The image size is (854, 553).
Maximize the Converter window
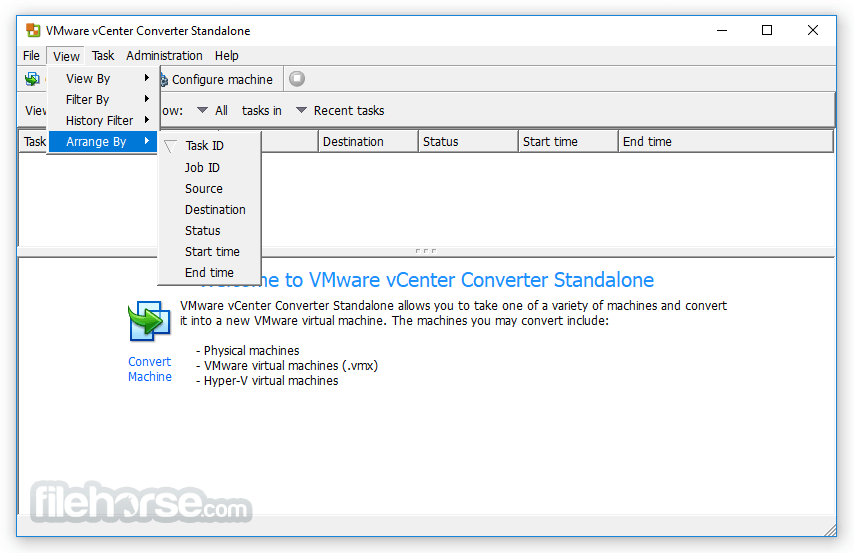[767, 31]
